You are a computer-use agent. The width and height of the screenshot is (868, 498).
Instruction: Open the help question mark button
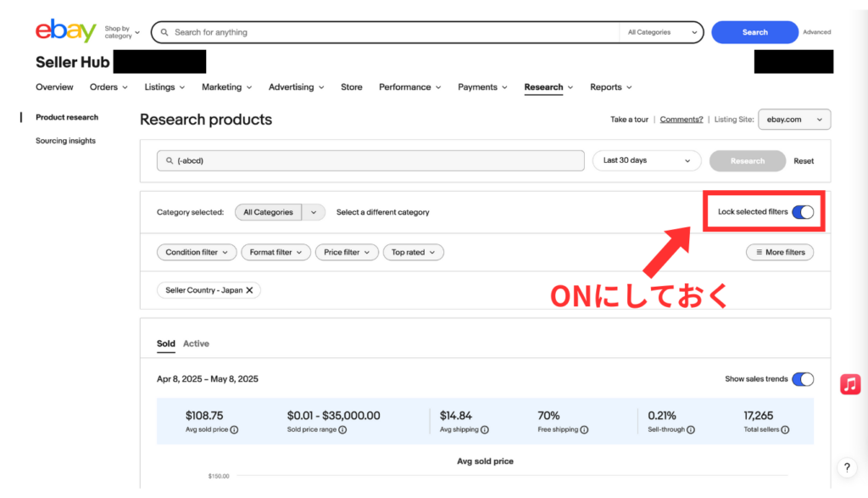(x=847, y=467)
